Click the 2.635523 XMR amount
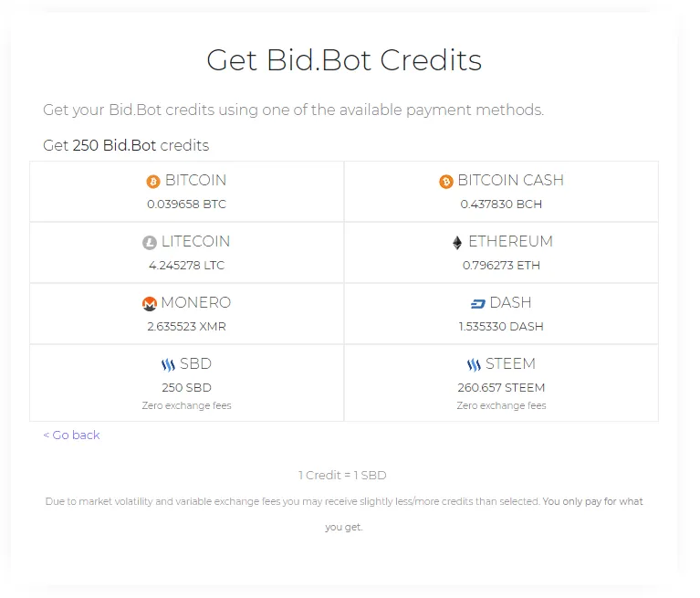The image size is (700, 598). tap(186, 327)
